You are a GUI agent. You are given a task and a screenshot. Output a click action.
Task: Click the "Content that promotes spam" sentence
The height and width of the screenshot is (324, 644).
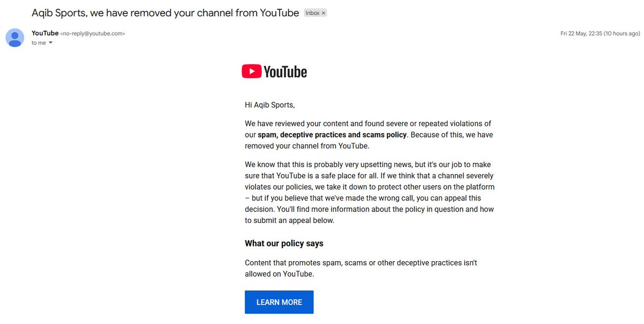[361, 268]
